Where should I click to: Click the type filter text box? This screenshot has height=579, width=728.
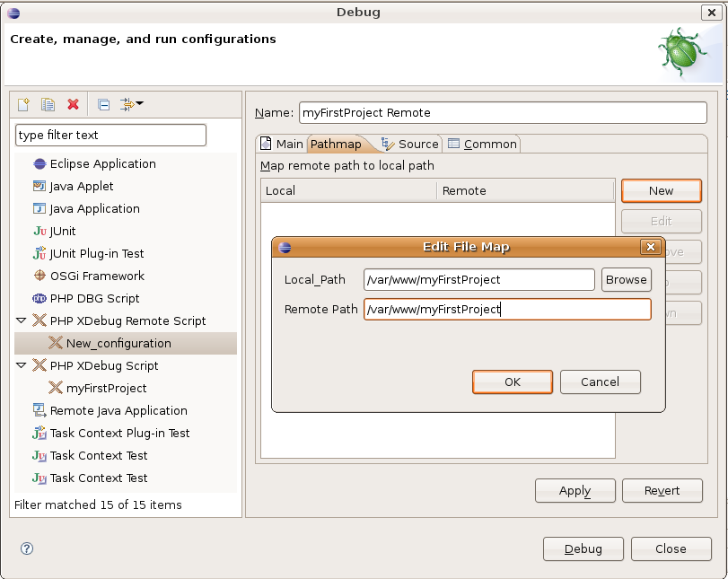111,136
